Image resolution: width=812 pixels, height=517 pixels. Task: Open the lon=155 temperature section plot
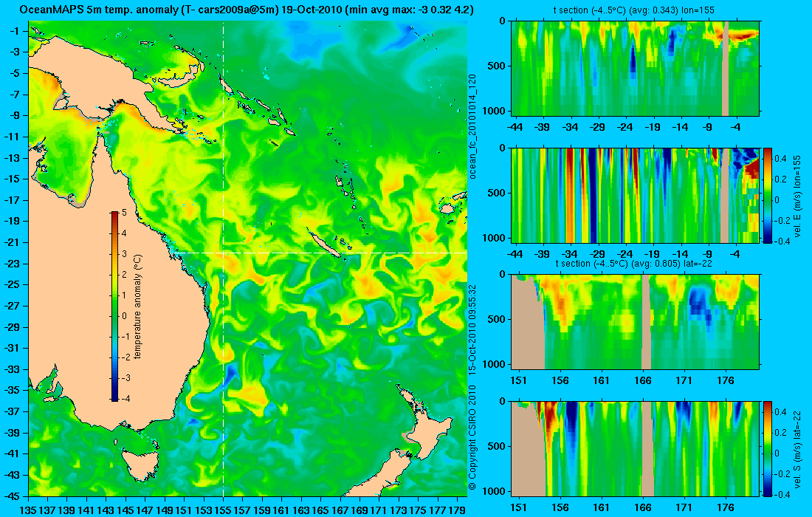[x=636, y=69]
